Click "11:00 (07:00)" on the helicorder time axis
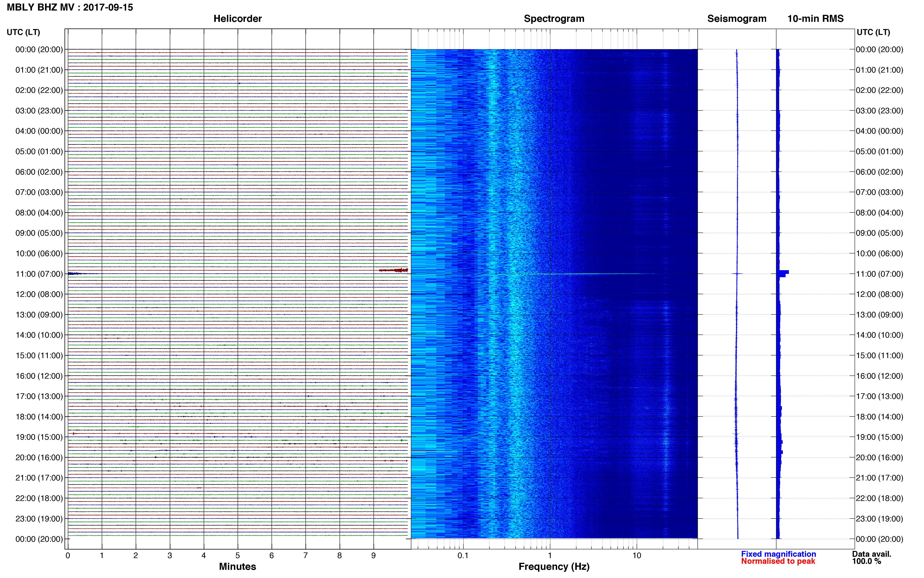The width and height of the screenshot is (924, 578). 39,274
